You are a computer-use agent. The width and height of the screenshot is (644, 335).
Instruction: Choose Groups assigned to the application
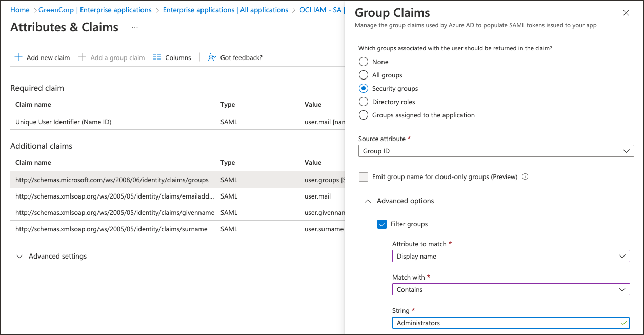coord(364,115)
